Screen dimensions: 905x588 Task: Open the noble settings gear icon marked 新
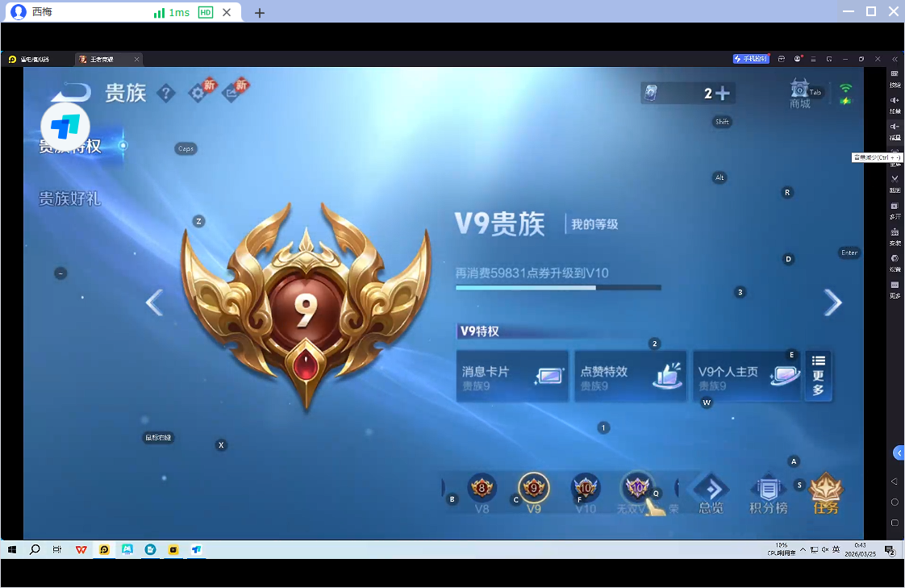click(198, 93)
